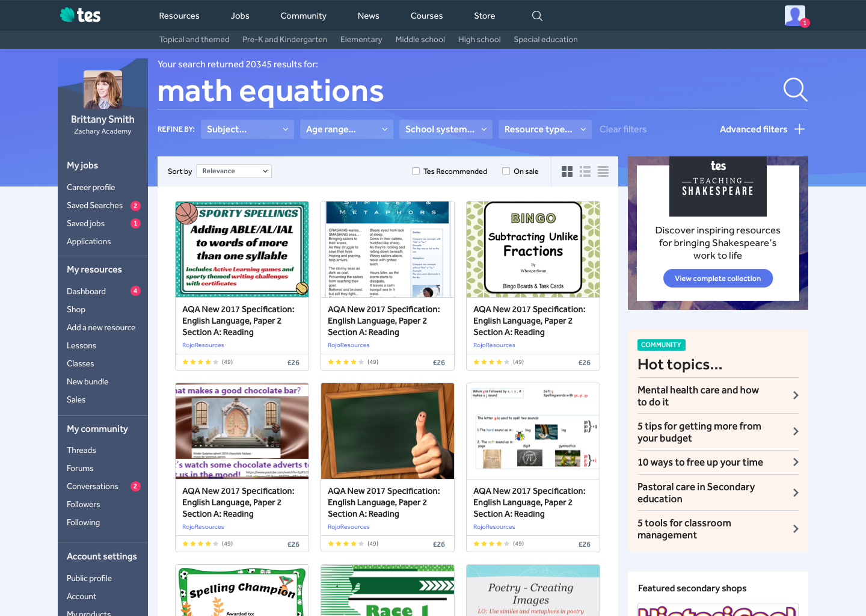Switch to compact list view
The image size is (866, 616).
[x=603, y=171]
